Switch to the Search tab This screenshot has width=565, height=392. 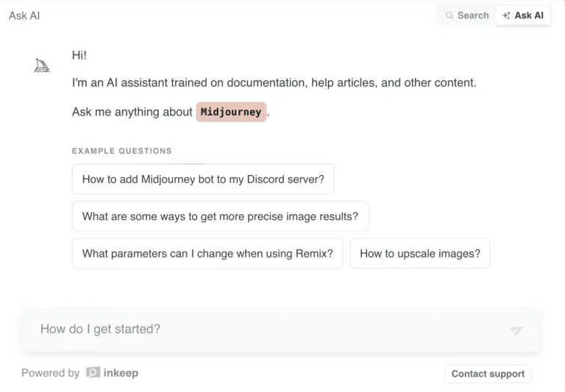pos(467,15)
